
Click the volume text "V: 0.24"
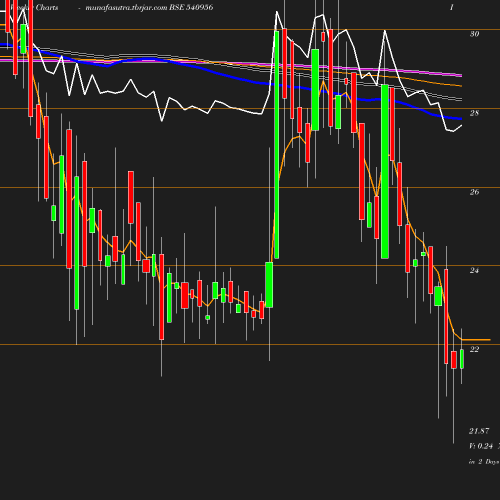click(x=481, y=446)
